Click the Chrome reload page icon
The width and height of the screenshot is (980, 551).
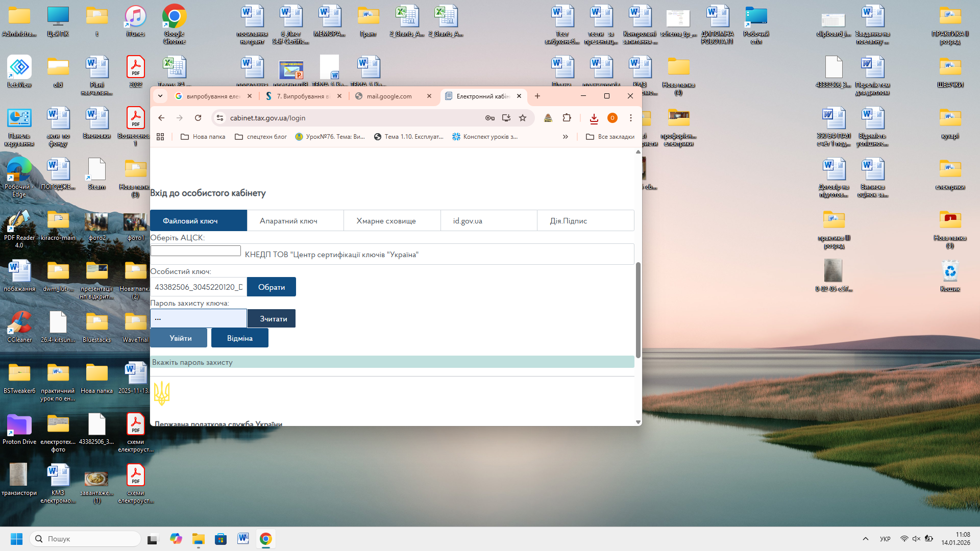[198, 118]
